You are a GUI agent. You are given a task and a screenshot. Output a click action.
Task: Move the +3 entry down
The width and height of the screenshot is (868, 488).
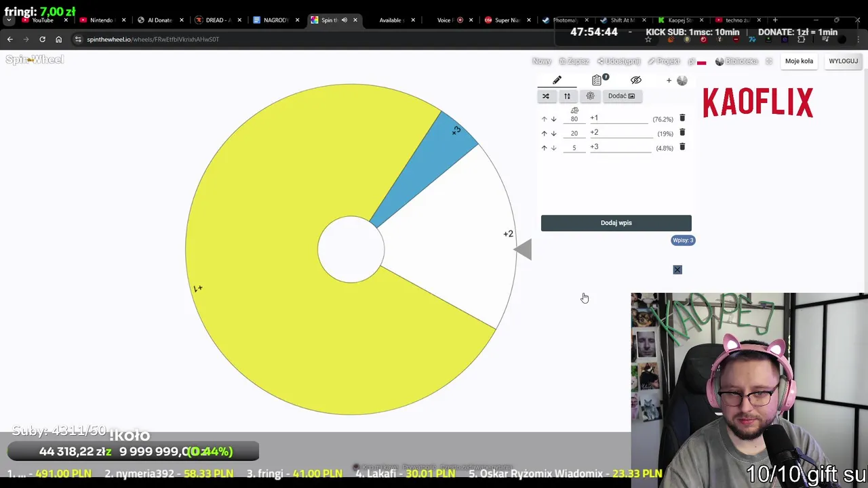tap(553, 148)
